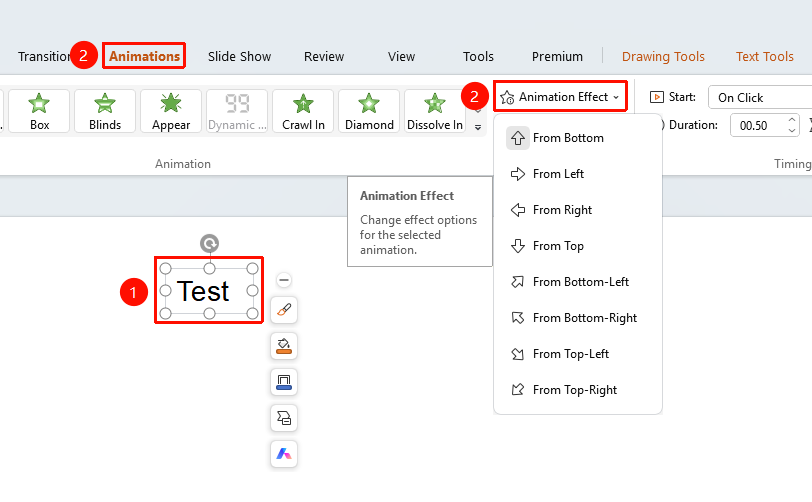812x502 pixels.
Task: Click the Start play icon
Action: click(656, 97)
